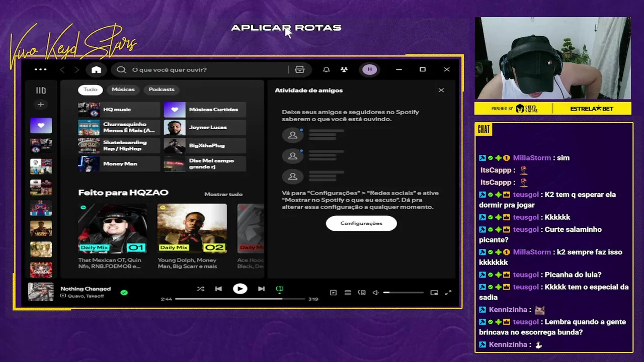
Task: Skip to previous track
Action: tap(218, 289)
